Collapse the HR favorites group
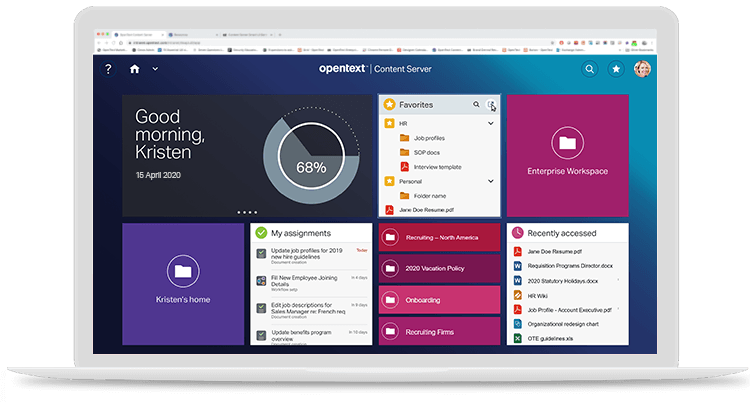This screenshot has width=750, height=402. [x=490, y=123]
